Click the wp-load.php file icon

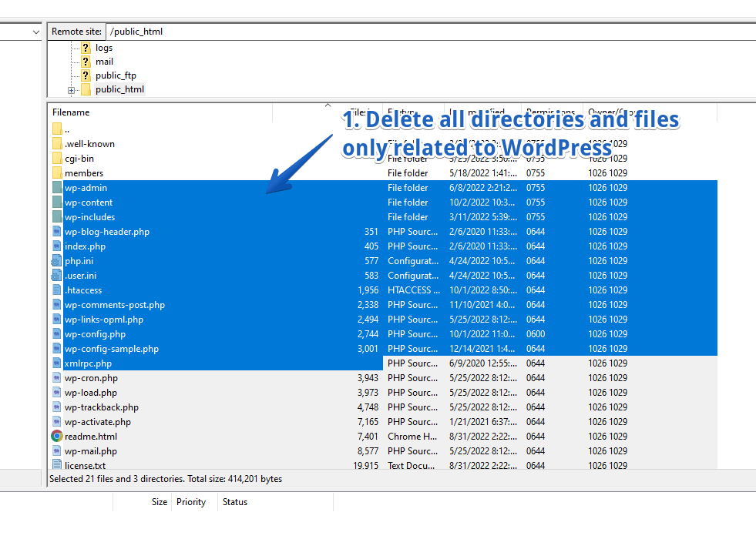click(57, 393)
